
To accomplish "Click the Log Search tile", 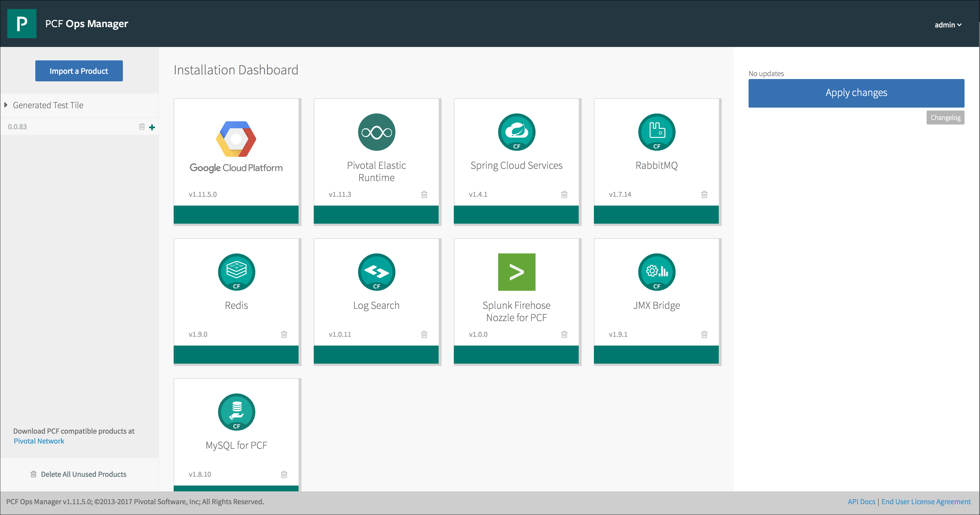I will [376, 297].
